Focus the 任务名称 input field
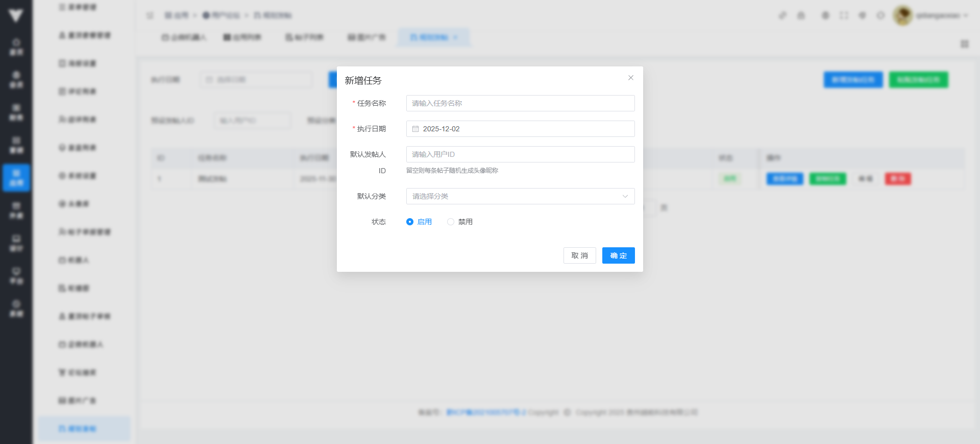The height and width of the screenshot is (444, 980). point(520,103)
